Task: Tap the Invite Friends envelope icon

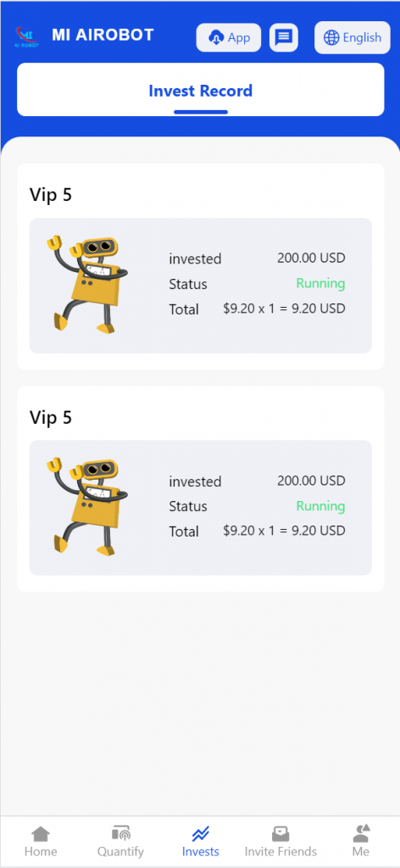Action: coord(281,833)
